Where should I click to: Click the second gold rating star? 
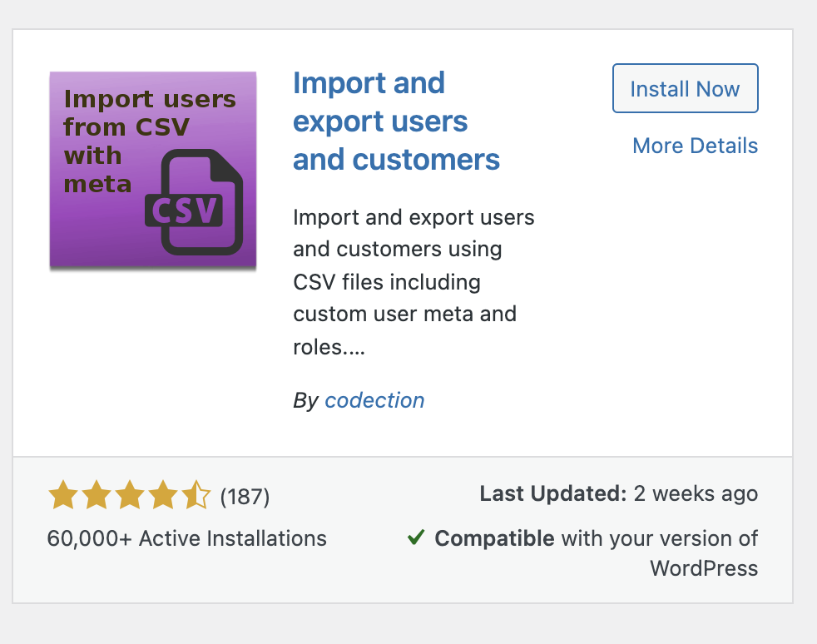point(97,495)
